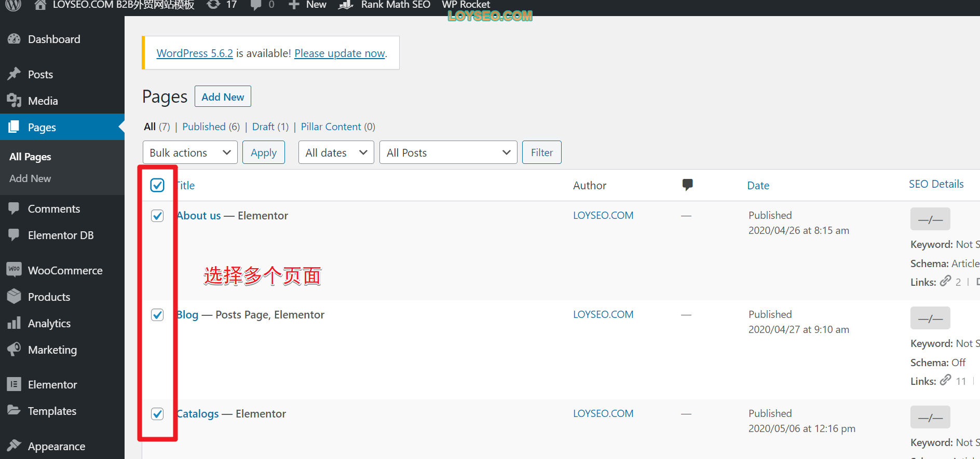Open the All dates dropdown
The image size is (980, 459).
[x=336, y=152]
